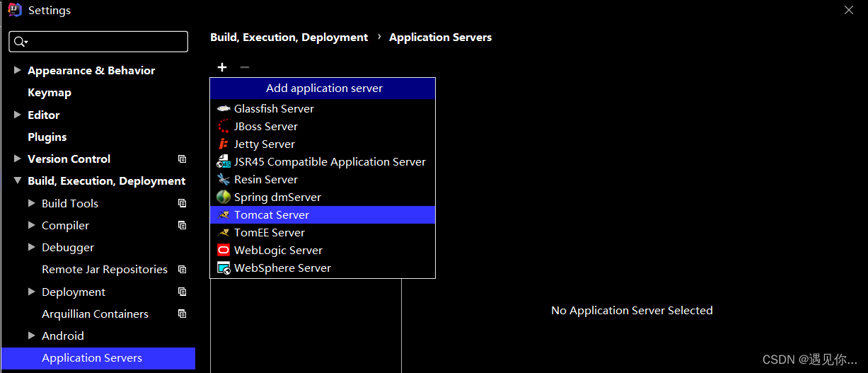Image resolution: width=868 pixels, height=373 pixels.
Task: Select WebLogic Server from the list
Action: coord(323,251)
